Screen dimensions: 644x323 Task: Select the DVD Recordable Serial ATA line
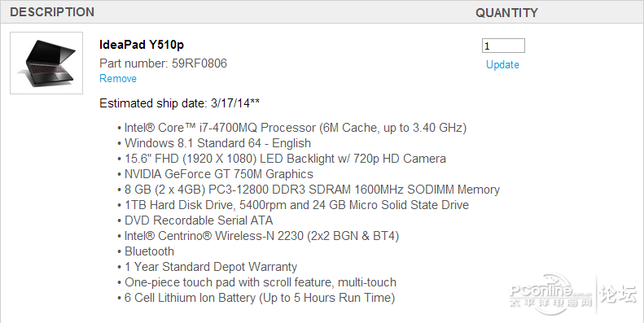click(x=199, y=220)
